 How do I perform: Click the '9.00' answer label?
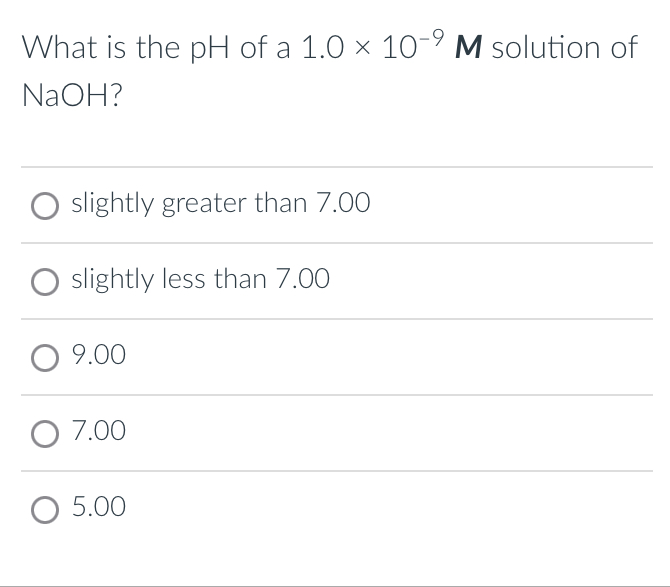(99, 356)
